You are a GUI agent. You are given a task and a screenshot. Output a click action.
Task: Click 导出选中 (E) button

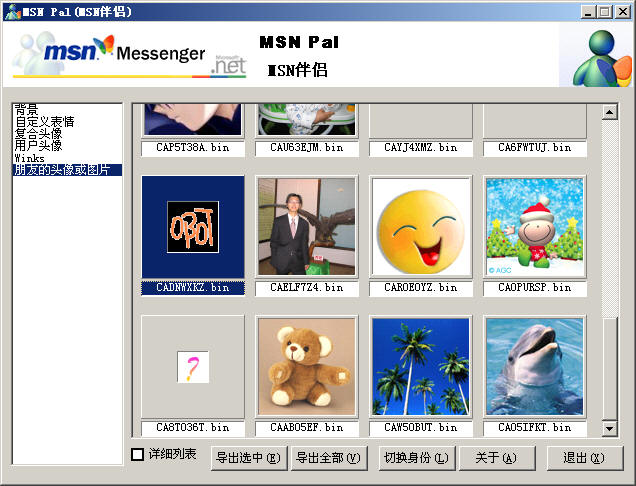pos(249,458)
